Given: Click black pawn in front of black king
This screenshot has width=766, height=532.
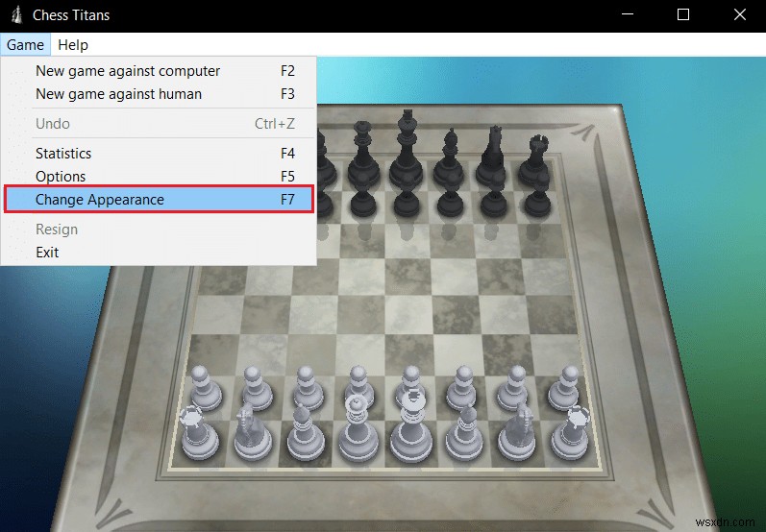Looking at the screenshot, I should [407, 196].
